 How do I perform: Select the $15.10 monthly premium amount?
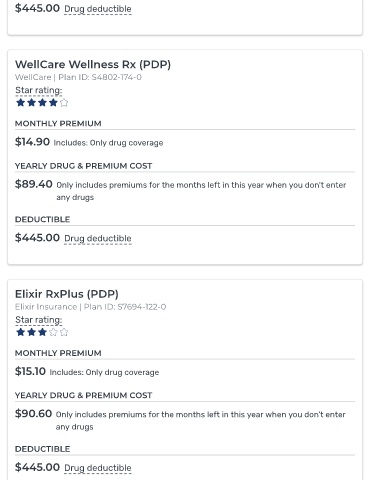click(x=30, y=371)
